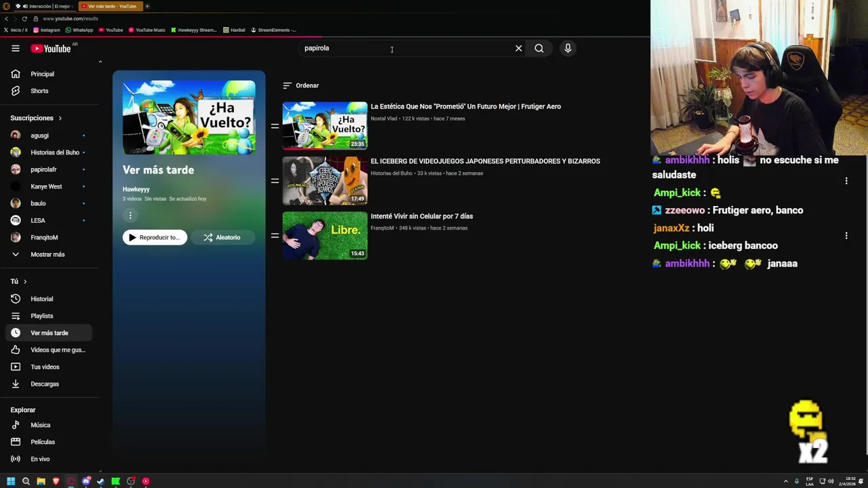Open Steam from taskbar

(x=101, y=481)
